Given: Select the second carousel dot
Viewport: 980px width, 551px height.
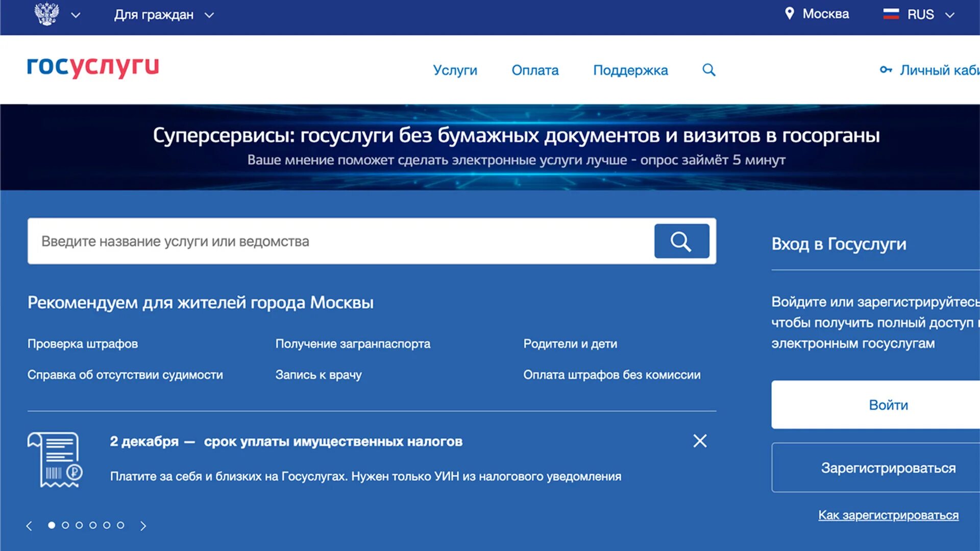Looking at the screenshot, I should click(65, 525).
